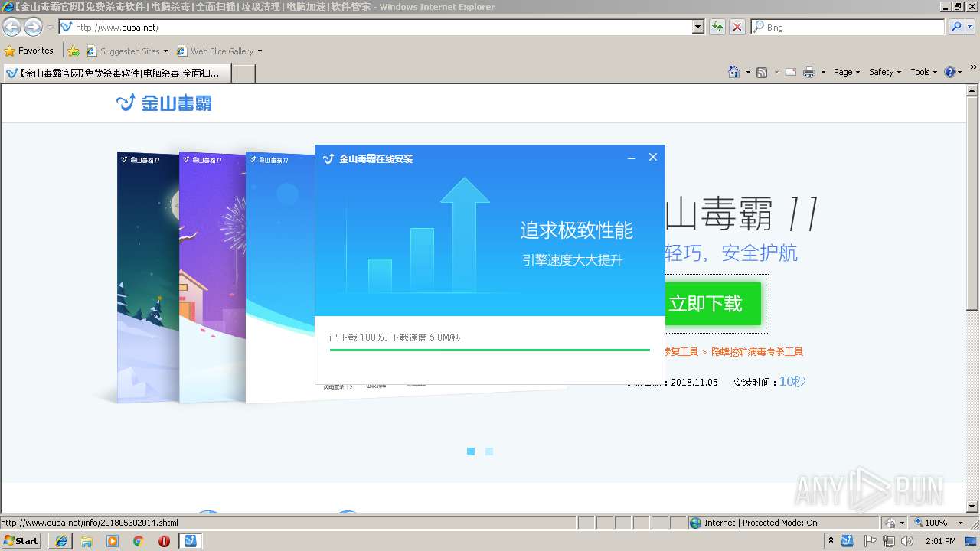
Task: Switch to the 金山毒霸 installer taskbar button
Action: tap(190, 541)
